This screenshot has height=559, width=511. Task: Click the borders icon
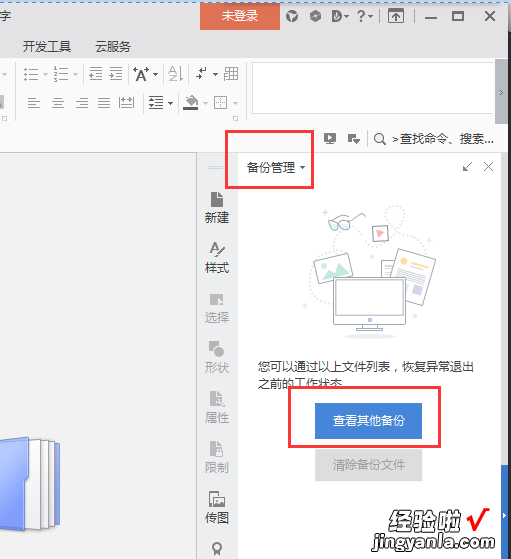pyautogui.click(x=220, y=103)
